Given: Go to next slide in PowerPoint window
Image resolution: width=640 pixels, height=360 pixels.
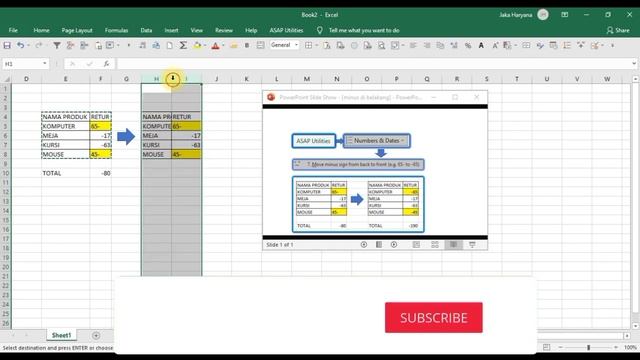Looking at the screenshot, I should (x=393, y=244).
